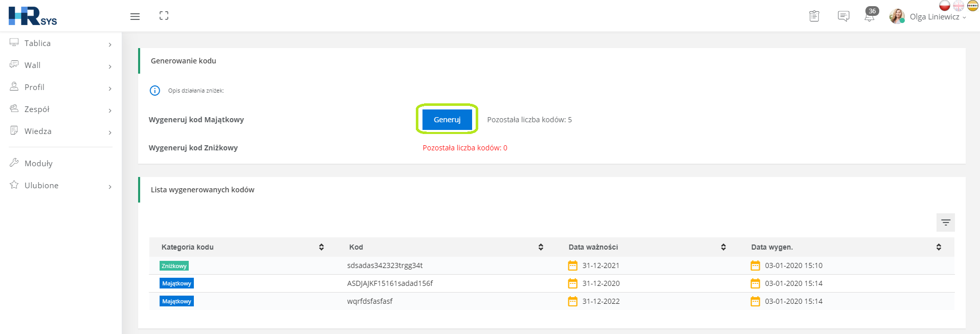
Task: Click the Moduły wrench icon
Action: pyautogui.click(x=14, y=163)
